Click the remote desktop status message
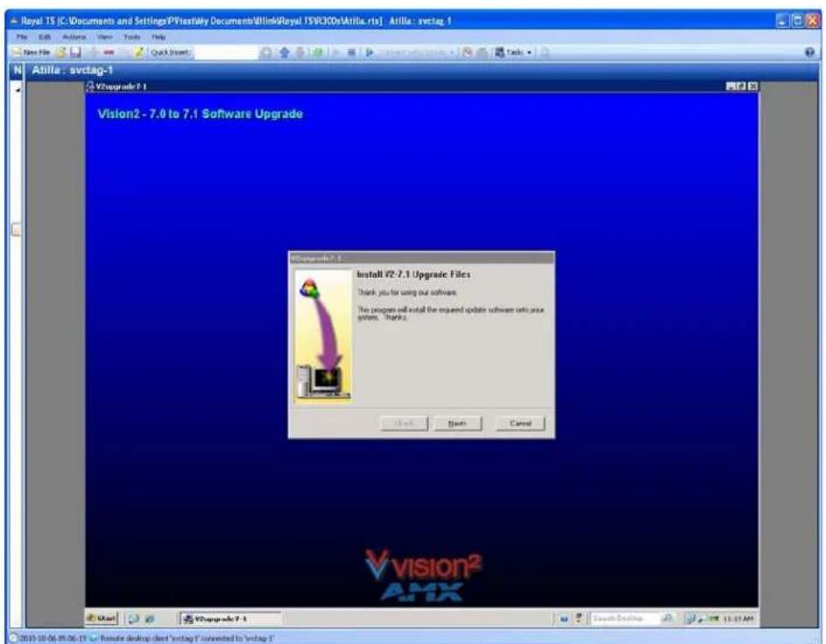The image size is (826, 644). click(186, 638)
